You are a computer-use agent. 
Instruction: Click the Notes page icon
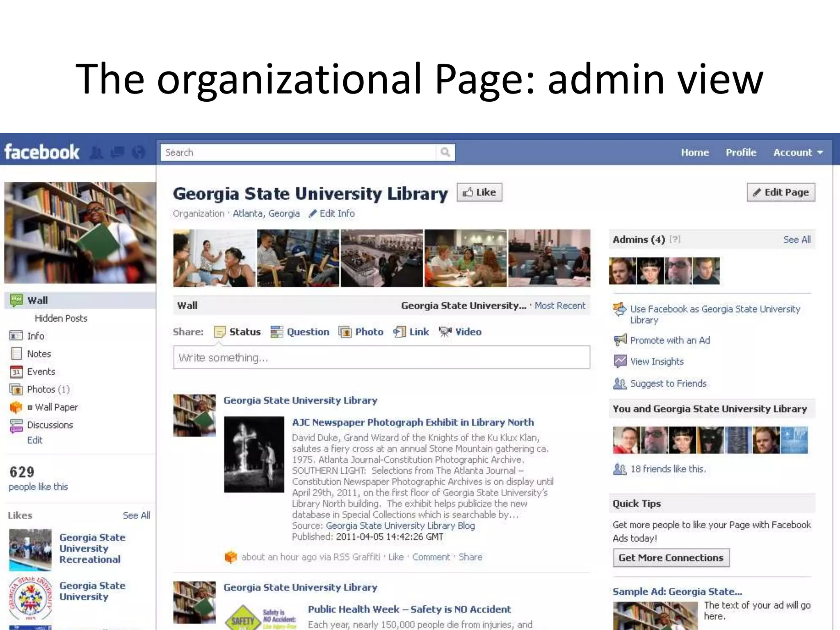pos(16,354)
